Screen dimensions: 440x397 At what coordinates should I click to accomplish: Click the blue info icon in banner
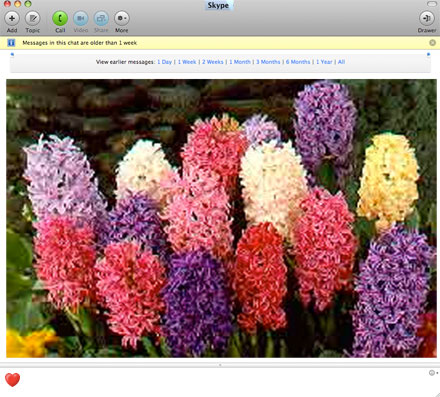tap(11, 43)
